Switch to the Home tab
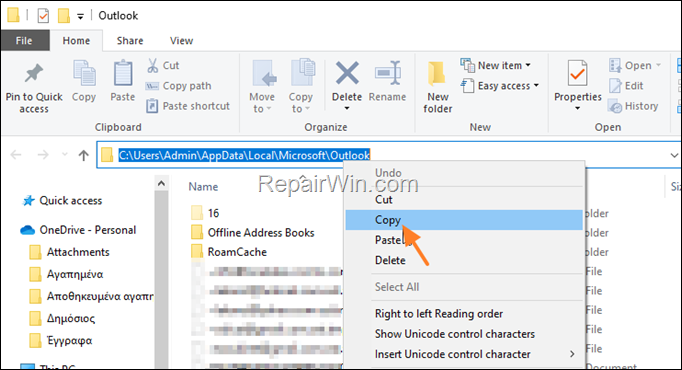 [x=76, y=40]
